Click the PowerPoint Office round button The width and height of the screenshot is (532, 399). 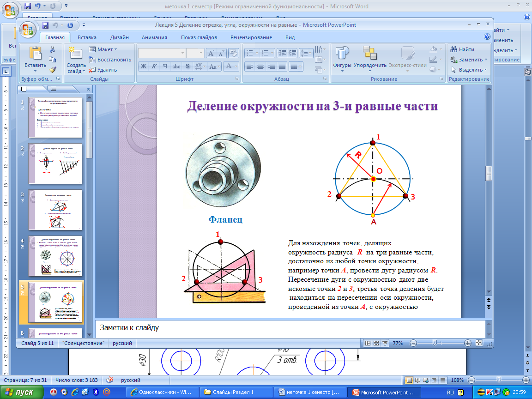coord(28,30)
